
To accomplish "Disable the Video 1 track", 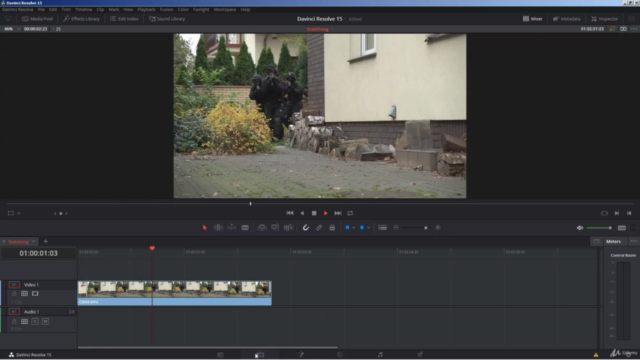I will coord(35,293).
